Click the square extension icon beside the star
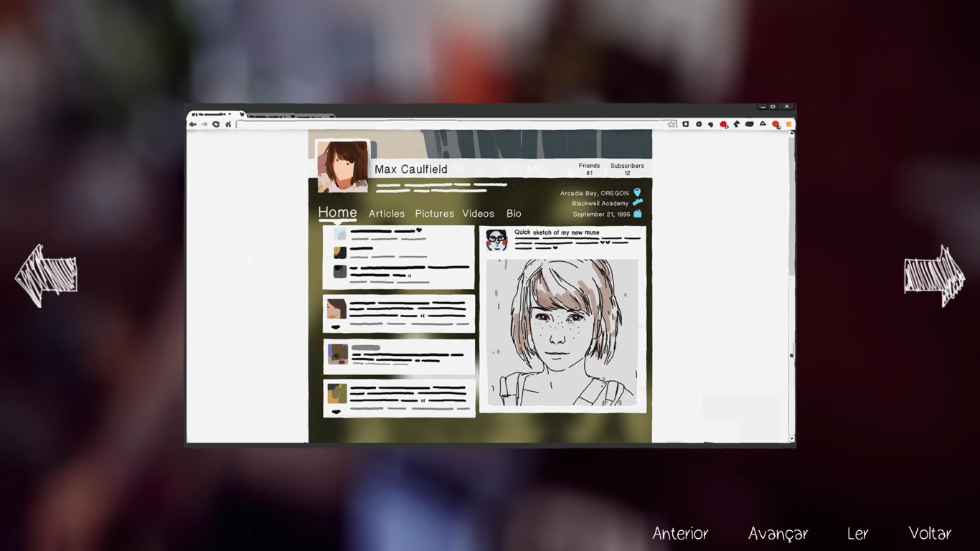The image size is (980, 551). tap(686, 124)
